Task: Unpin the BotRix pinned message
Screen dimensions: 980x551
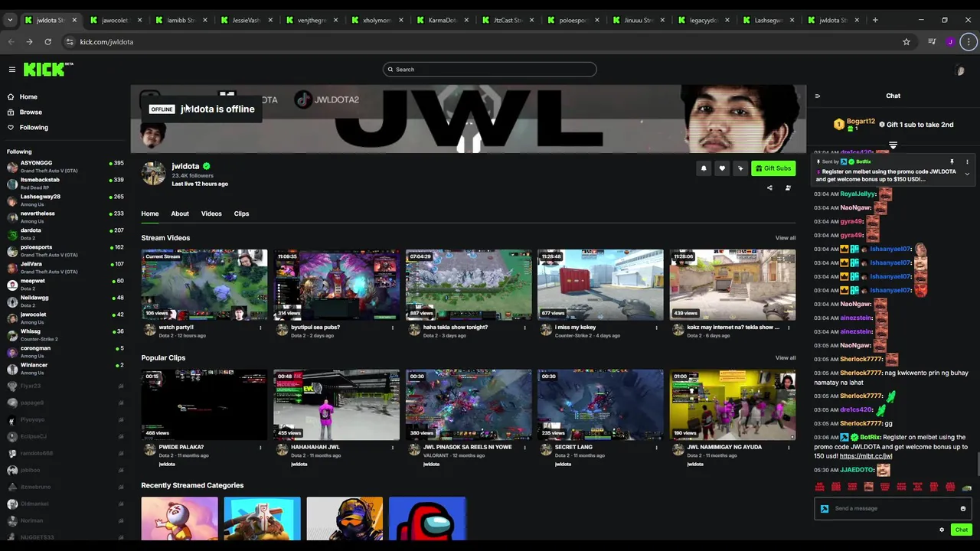Action: (x=952, y=162)
